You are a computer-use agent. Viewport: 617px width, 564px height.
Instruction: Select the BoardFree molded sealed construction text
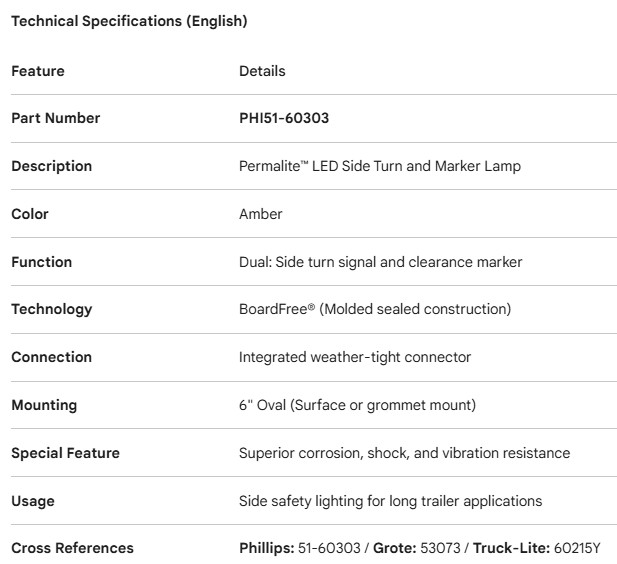pyautogui.click(x=375, y=309)
